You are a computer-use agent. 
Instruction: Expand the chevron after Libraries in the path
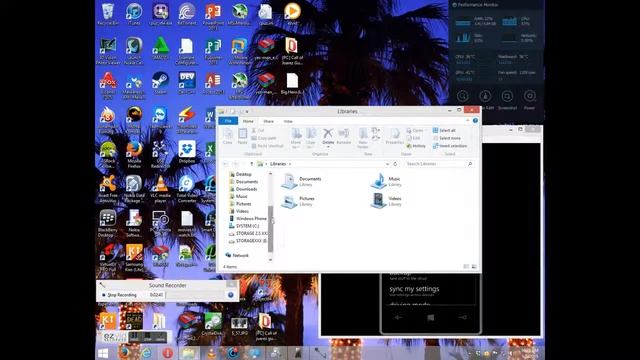tap(290, 164)
